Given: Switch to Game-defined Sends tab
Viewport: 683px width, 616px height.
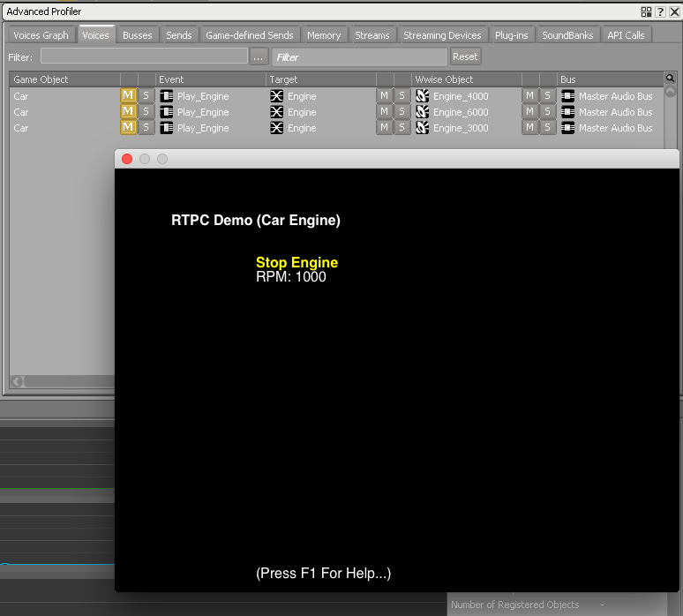Looking at the screenshot, I should (250, 35).
